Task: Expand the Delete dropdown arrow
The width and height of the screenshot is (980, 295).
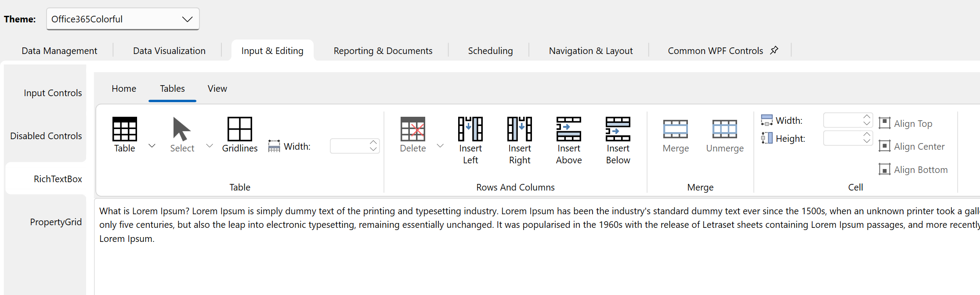Action: (x=440, y=146)
